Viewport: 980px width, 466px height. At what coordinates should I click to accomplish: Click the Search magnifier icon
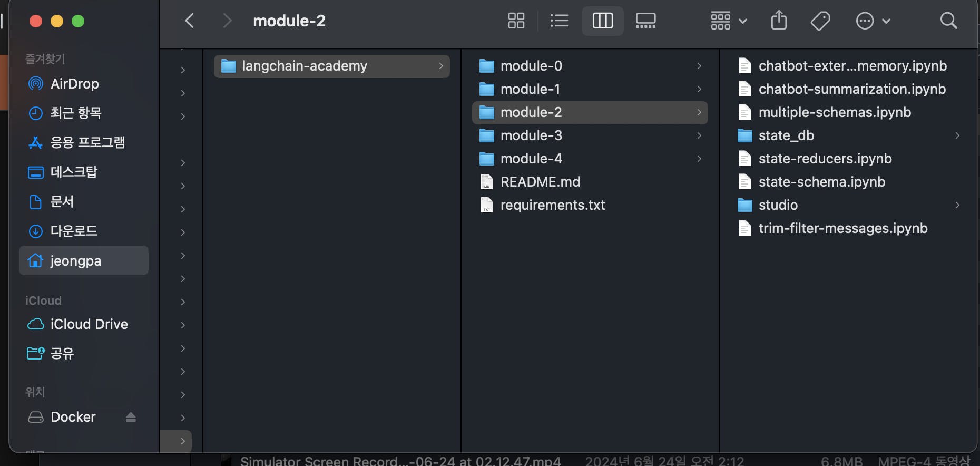click(948, 21)
